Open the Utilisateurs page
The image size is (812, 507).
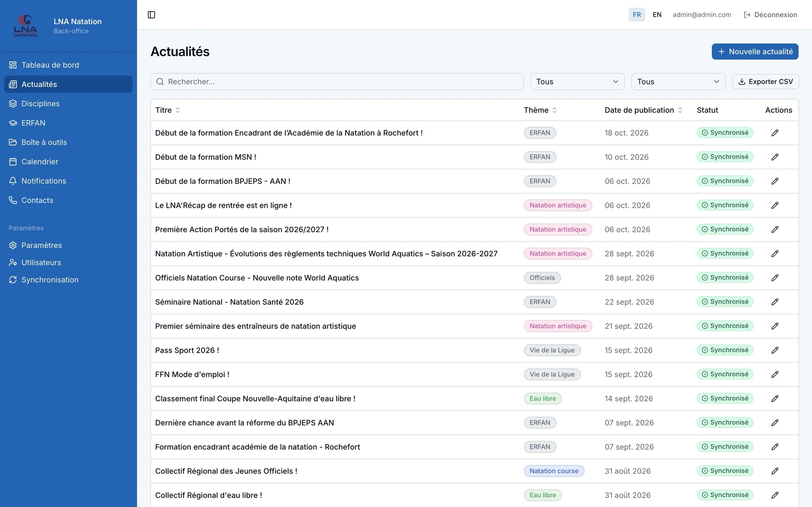click(68, 263)
